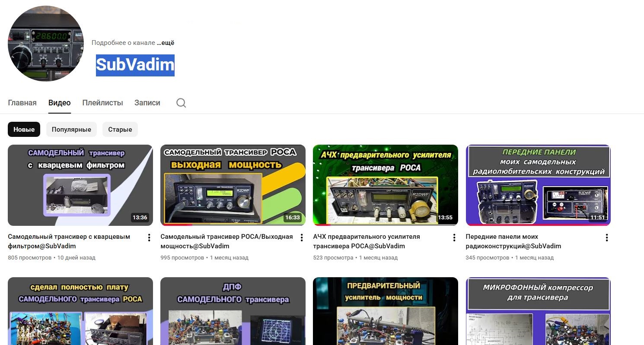Select the Популярные sort filter chip
This screenshot has width=644, height=345.
(71, 130)
